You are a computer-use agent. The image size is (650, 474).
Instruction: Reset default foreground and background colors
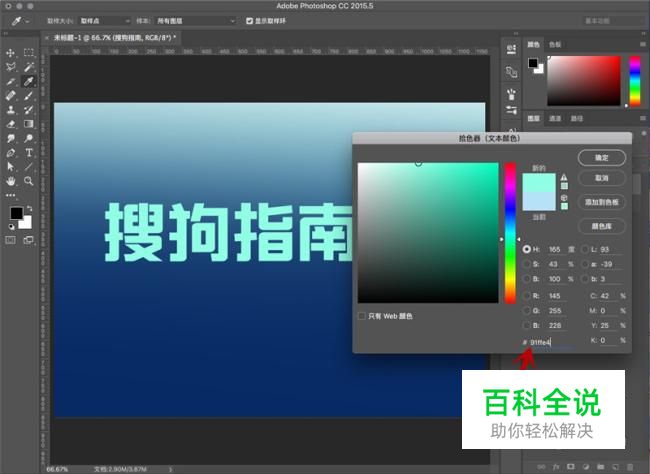click(x=12, y=226)
